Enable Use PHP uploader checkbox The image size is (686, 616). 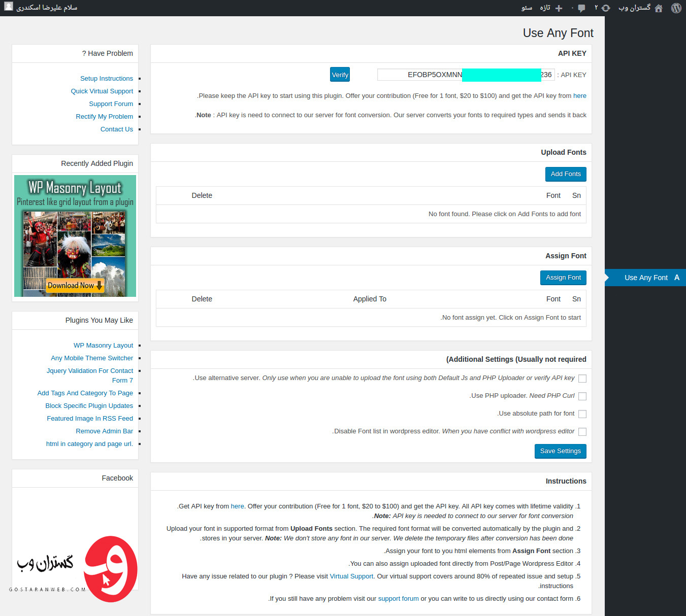coord(582,396)
